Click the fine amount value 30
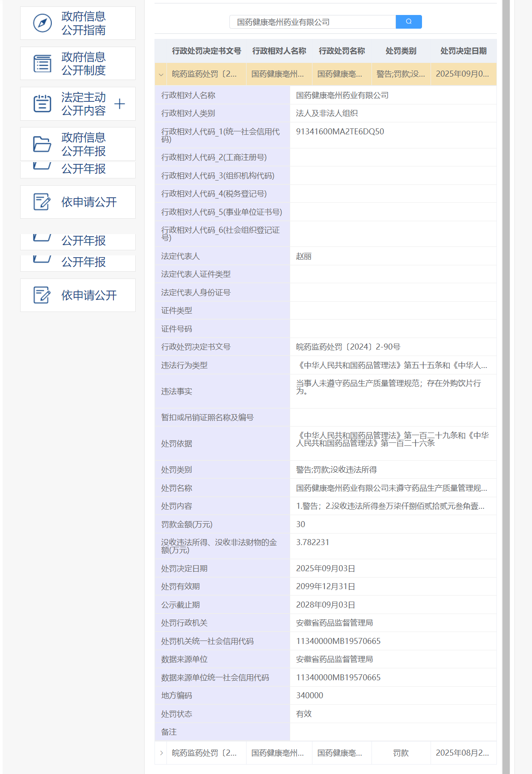532x774 pixels. [x=300, y=524]
